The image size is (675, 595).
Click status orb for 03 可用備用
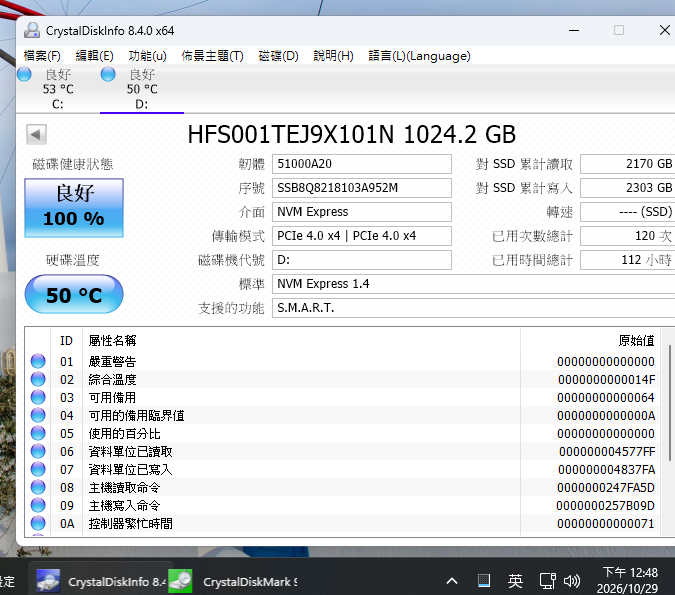[38, 397]
